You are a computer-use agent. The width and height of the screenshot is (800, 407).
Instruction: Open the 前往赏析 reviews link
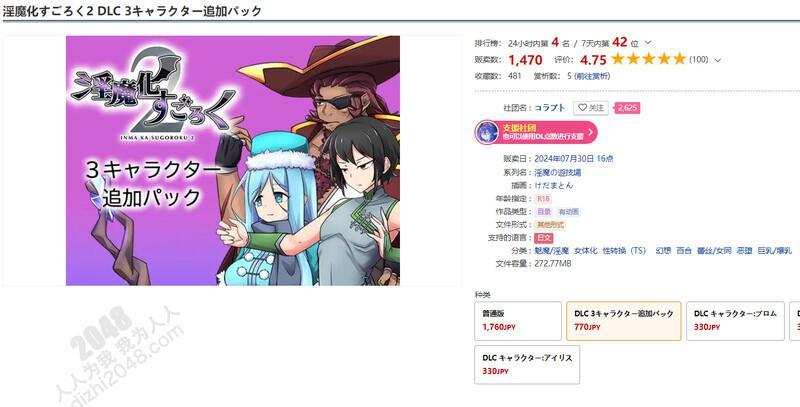[592, 77]
